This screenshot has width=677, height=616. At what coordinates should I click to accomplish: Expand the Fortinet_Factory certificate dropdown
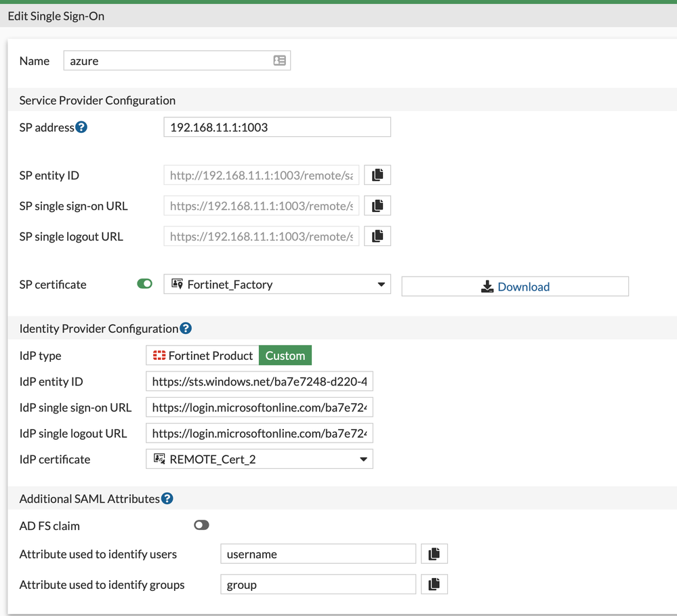tap(277, 285)
